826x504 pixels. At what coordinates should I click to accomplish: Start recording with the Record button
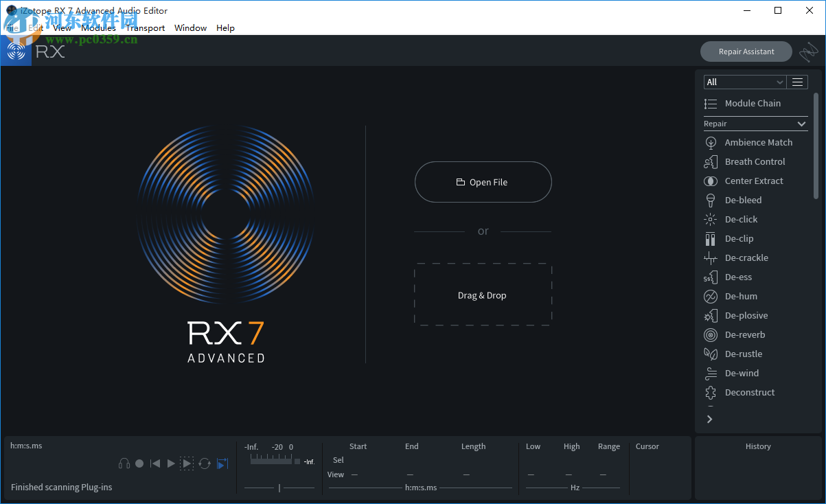click(139, 463)
